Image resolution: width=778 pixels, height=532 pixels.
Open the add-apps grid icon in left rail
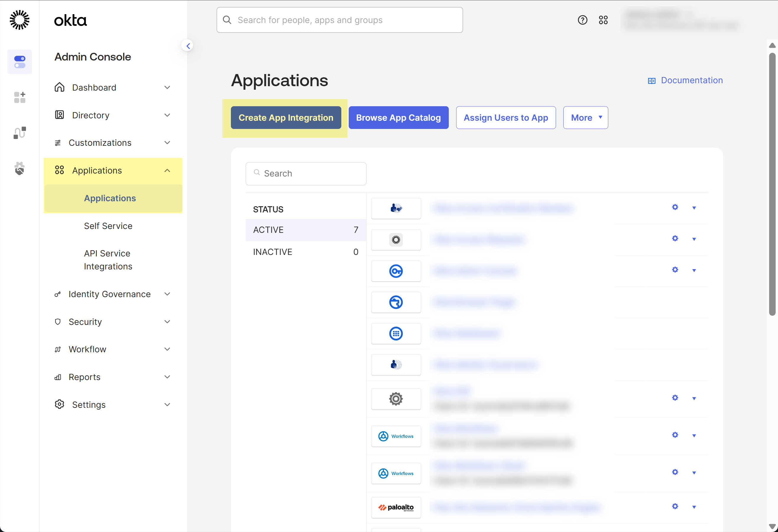click(20, 97)
